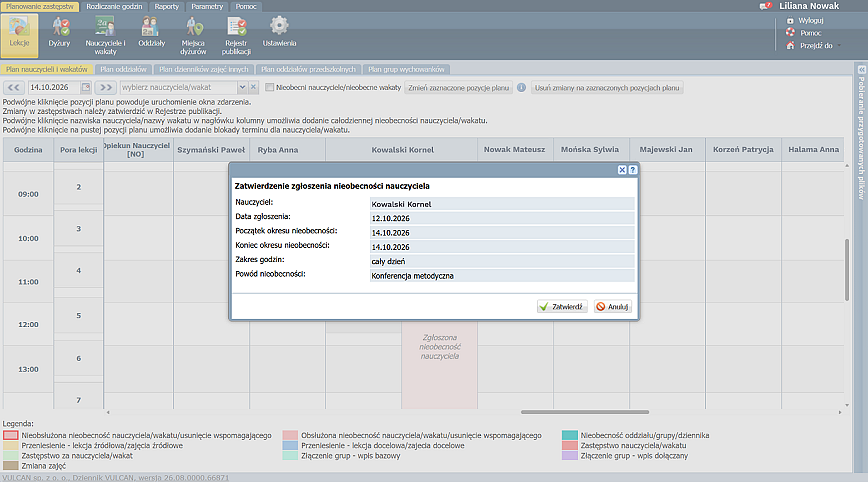Click the purple swatch for Złączenie grup - wpis dołączany
The image size is (868, 482).
(570, 456)
